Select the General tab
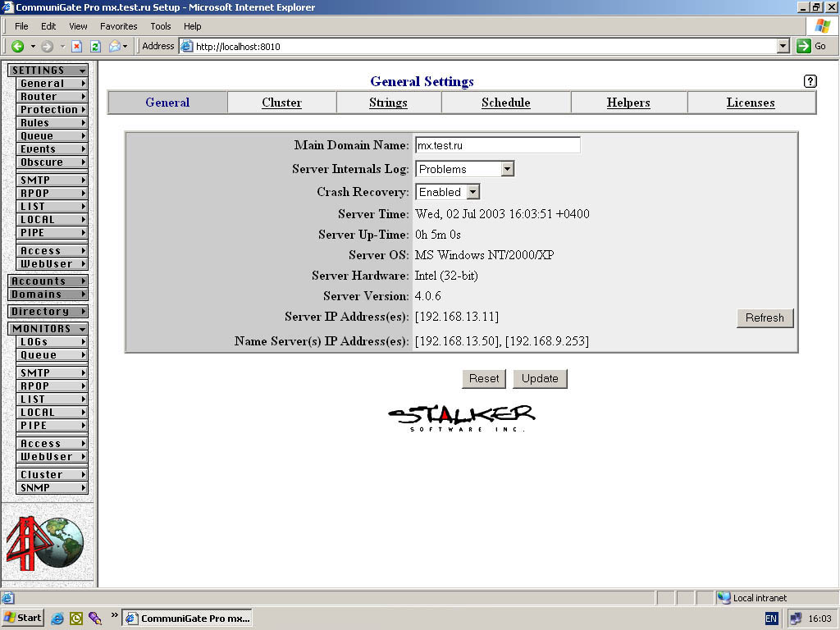This screenshot has height=630, width=840. pos(167,103)
